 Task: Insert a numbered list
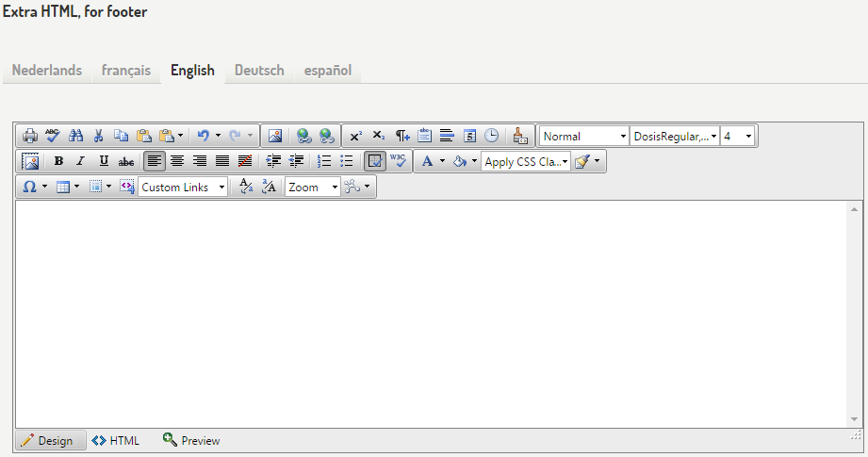point(324,161)
